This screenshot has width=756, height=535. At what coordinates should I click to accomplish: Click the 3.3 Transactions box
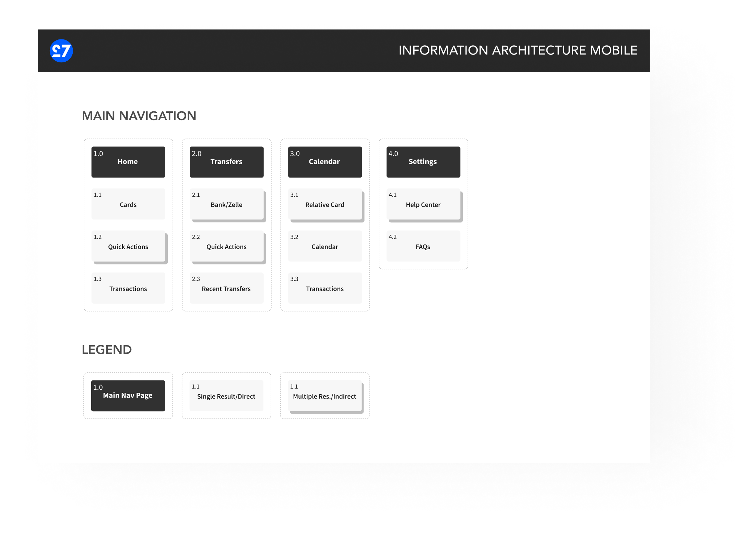pyautogui.click(x=325, y=288)
